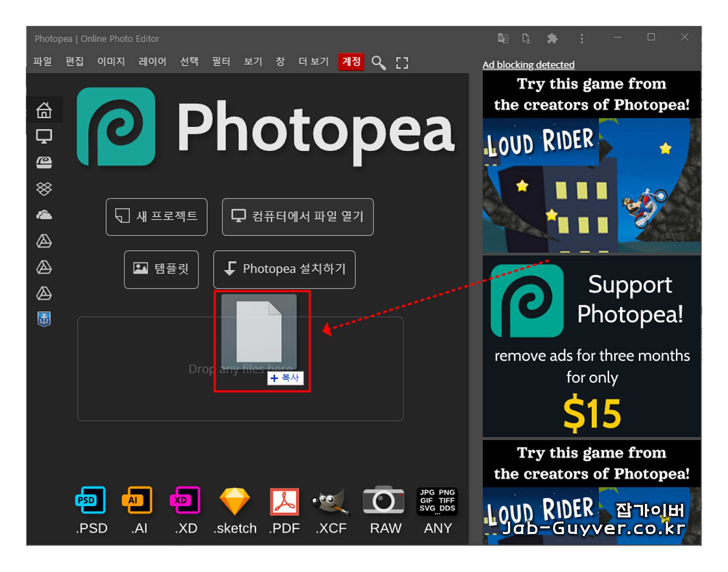Image resolution: width=728 pixels, height=572 pixels.
Task: Click the 새 프로젝트 button
Action: tap(156, 216)
